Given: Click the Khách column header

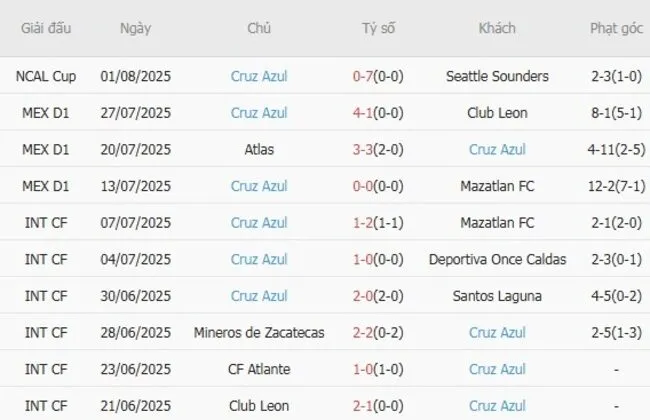Looking at the screenshot, I should [x=497, y=28].
